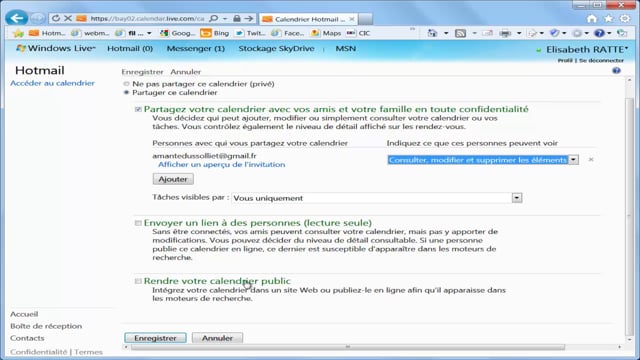640x360 pixels.
Task: Click the Read mail icon in command bar
Action: click(x=487, y=33)
